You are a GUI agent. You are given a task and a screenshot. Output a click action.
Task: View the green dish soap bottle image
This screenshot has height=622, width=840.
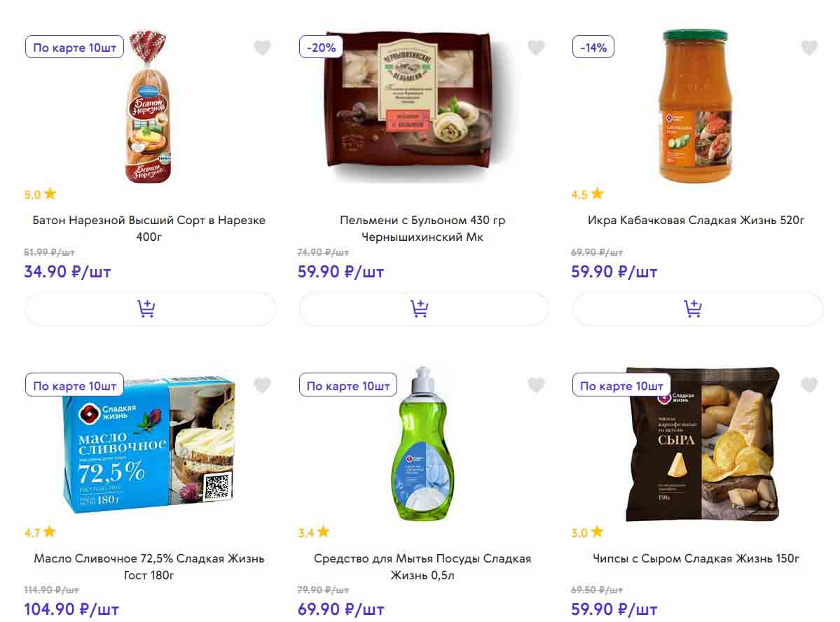tap(419, 445)
